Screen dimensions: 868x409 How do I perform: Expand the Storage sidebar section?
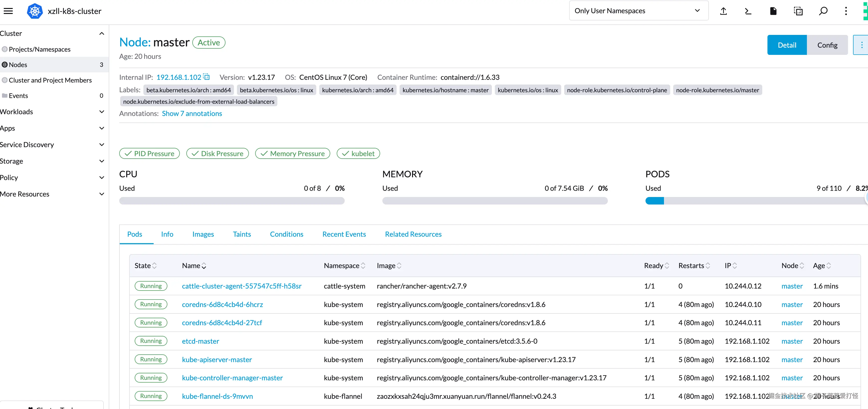tap(102, 161)
